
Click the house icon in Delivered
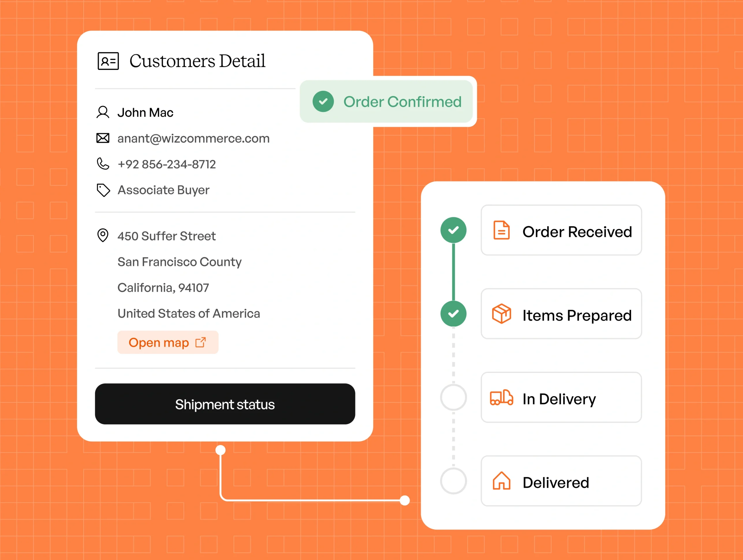pos(501,481)
